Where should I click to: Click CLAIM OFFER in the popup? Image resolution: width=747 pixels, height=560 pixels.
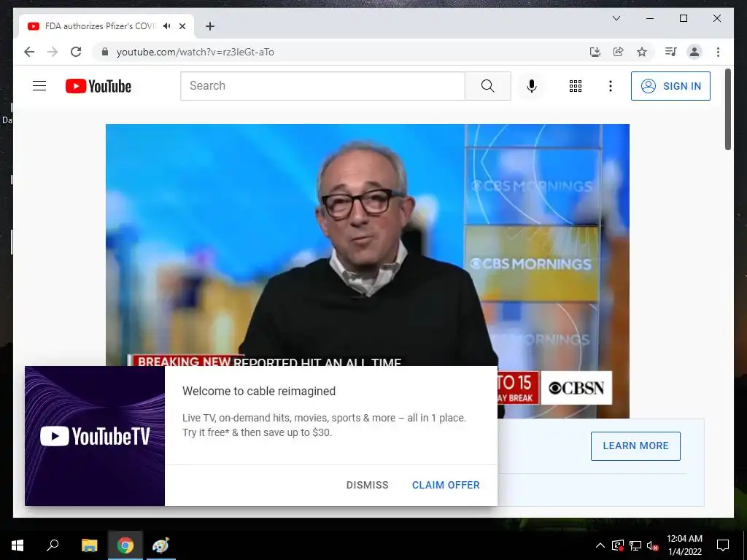(446, 485)
